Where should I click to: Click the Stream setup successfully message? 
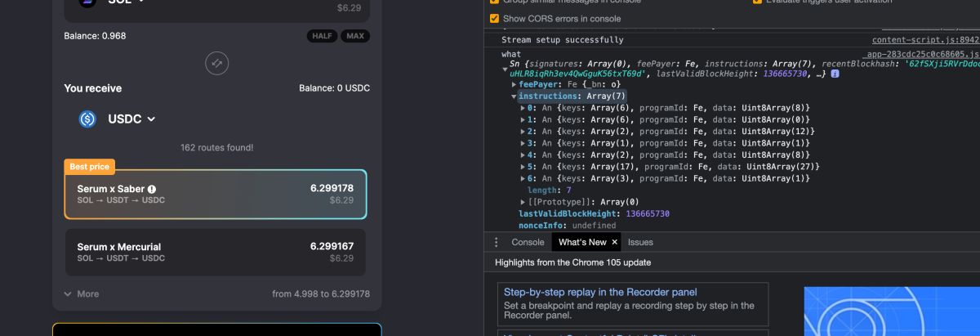click(562, 39)
